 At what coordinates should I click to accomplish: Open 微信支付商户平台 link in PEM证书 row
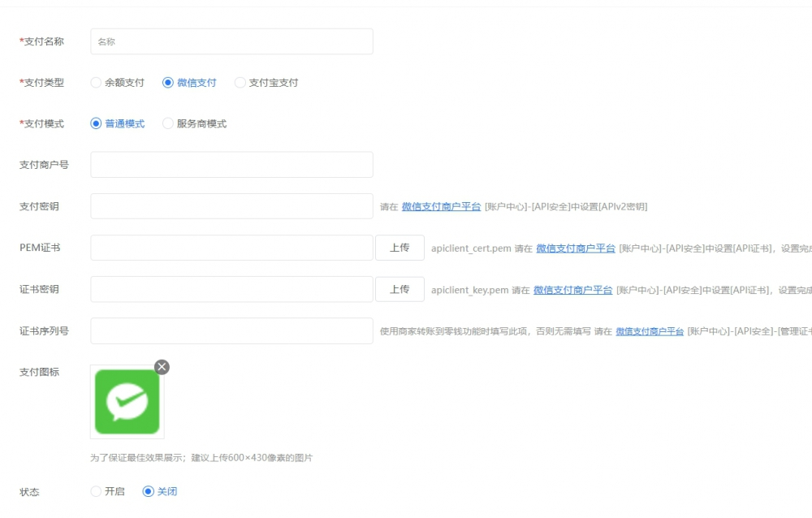(x=577, y=248)
